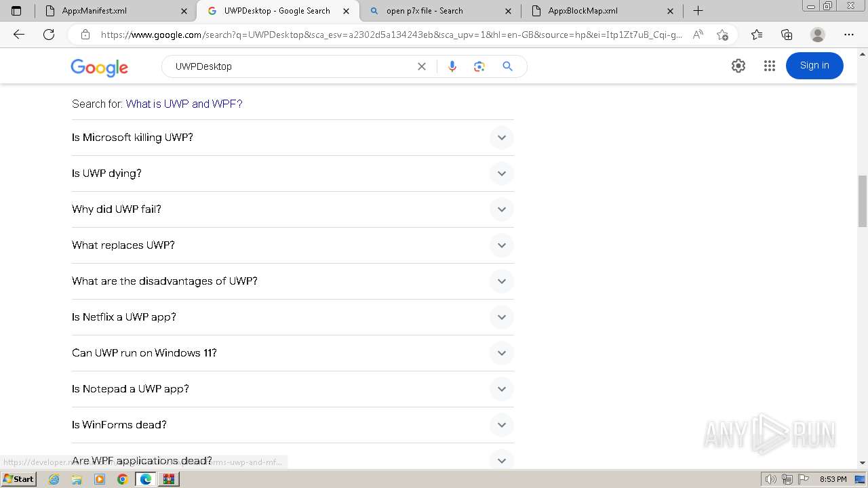Viewport: 868px width, 488px height.
Task: Close the AppxBlockMap.xml tab
Action: tap(671, 11)
